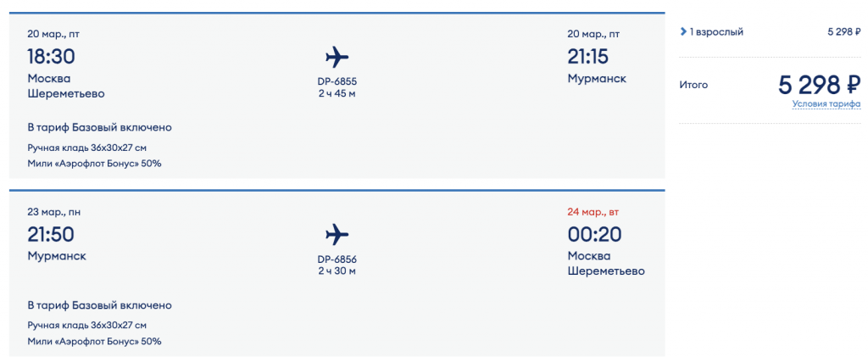Click the 21:50 departure time from Мурманск
The height and width of the screenshot is (357, 868).
tap(51, 235)
